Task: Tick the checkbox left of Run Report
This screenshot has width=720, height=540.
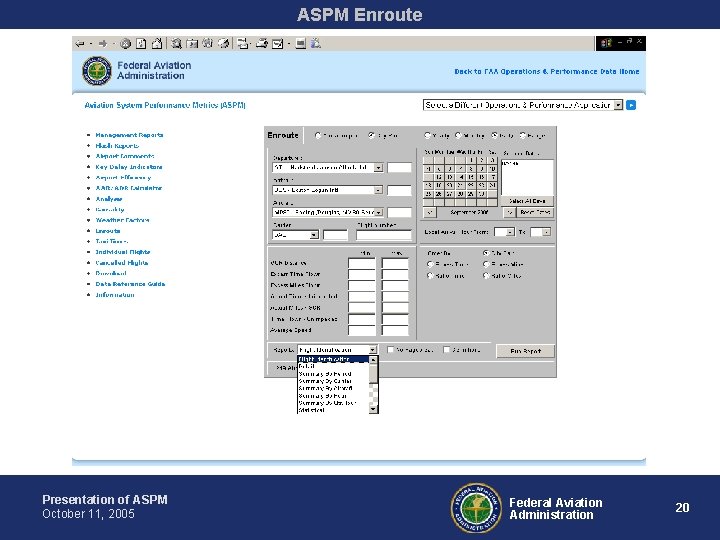Action: tap(445, 350)
